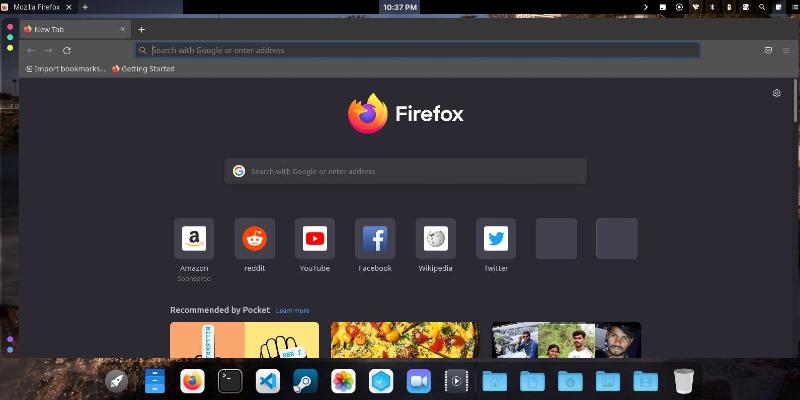
Task: Click the Import bookmarks toolbar item
Action: (x=65, y=69)
